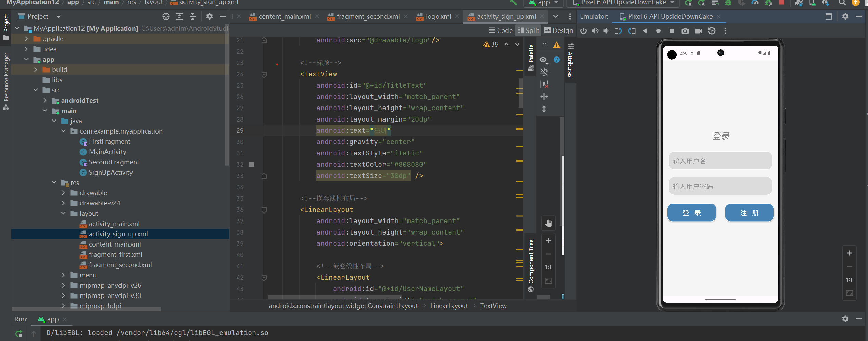Click the 输入用户名 input field

720,161
